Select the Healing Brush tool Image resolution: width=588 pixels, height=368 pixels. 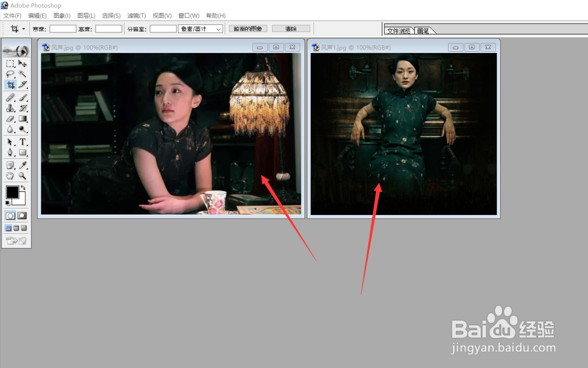(x=10, y=98)
